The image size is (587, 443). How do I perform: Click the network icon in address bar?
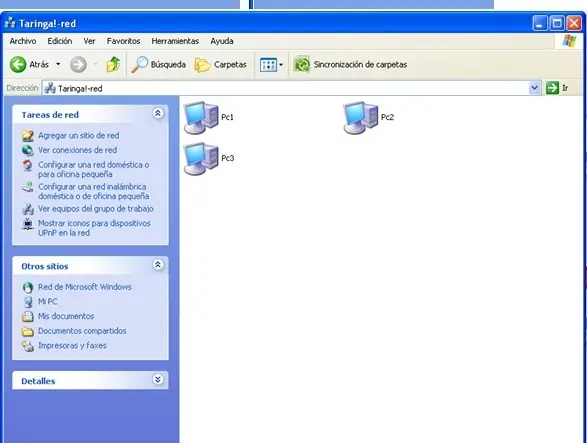pyautogui.click(x=50, y=88)
